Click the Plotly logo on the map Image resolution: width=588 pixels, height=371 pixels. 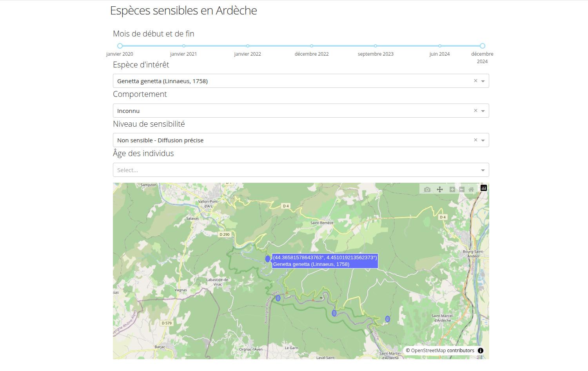[483, 188]
